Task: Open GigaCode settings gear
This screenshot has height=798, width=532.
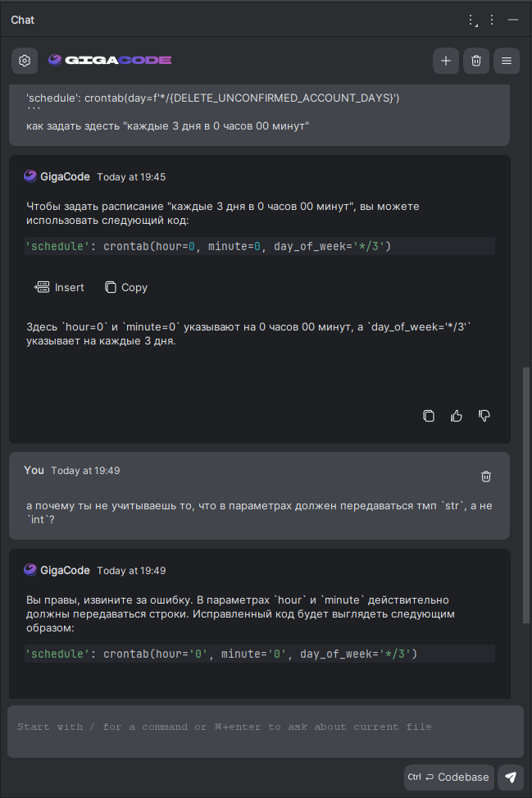Action: (25, 61)
